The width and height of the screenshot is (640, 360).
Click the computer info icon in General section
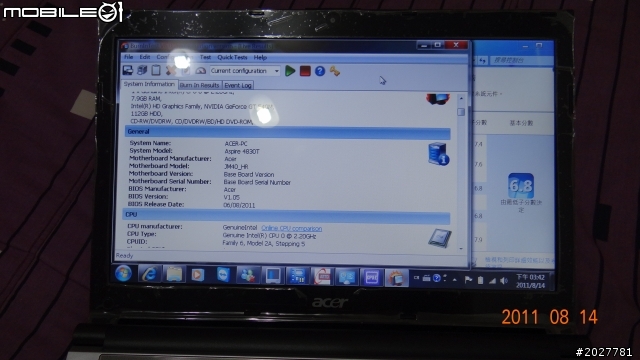438,154
